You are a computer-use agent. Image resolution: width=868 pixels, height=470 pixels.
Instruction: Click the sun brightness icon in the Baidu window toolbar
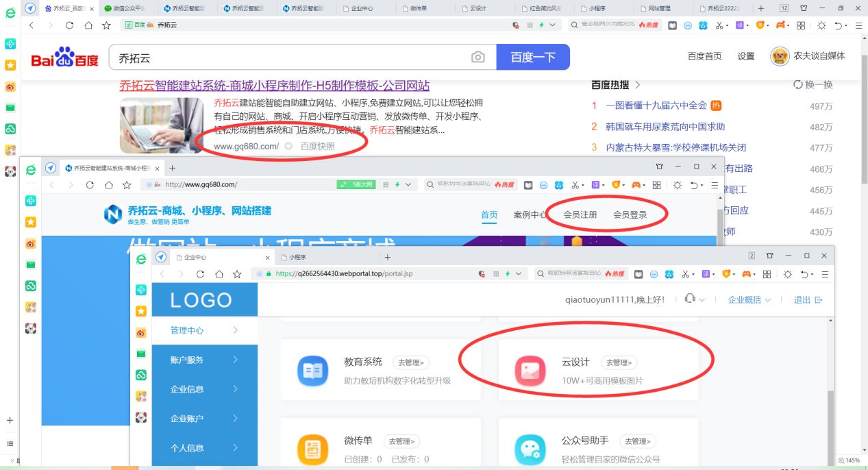click(821, 25)
